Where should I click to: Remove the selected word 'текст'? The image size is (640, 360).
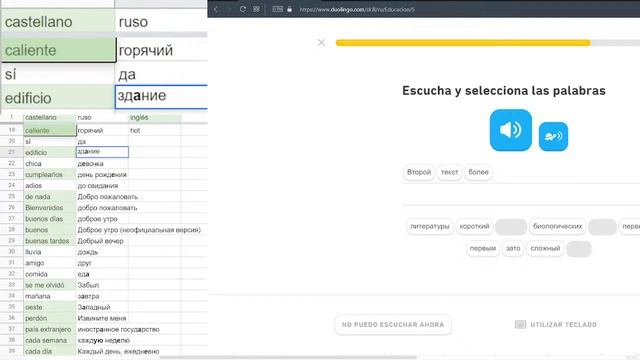(x=449, y=172)
